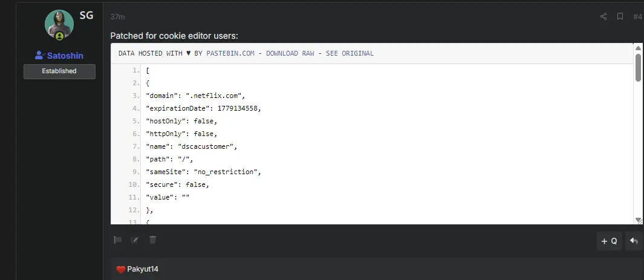The image size is (644, 280).
Task: Delete the post using the trash icon
Action: click(152, 240)
